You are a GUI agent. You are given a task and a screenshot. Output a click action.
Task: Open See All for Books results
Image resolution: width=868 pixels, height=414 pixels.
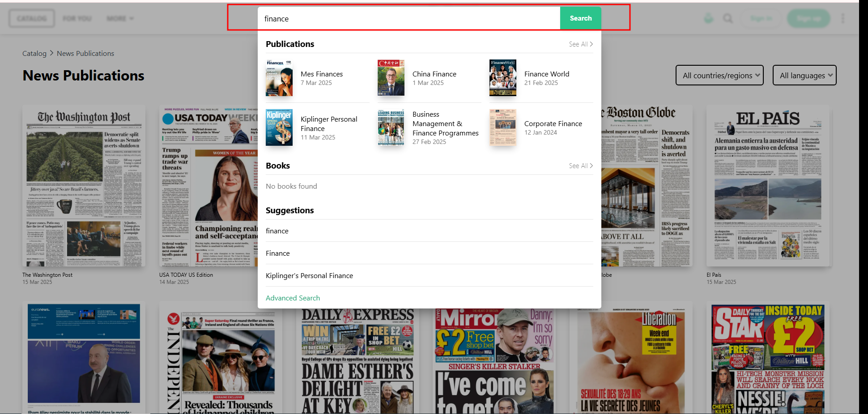[x=580, y=166]
